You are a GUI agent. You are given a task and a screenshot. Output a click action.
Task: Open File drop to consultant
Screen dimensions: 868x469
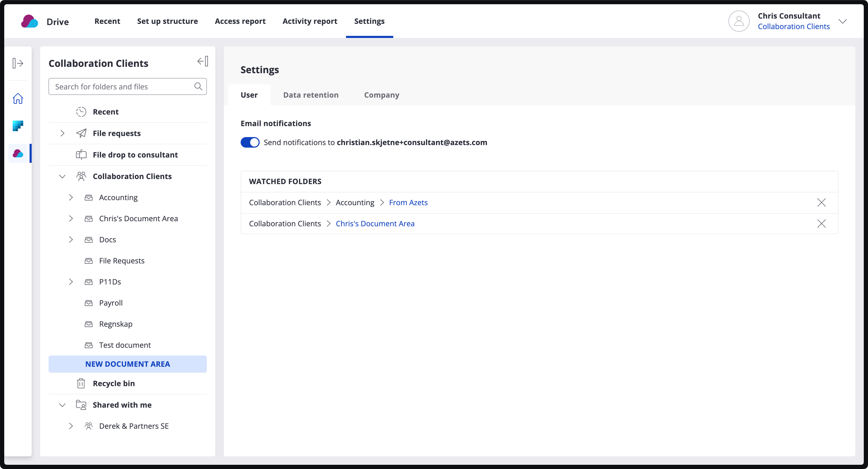(135, 155)
